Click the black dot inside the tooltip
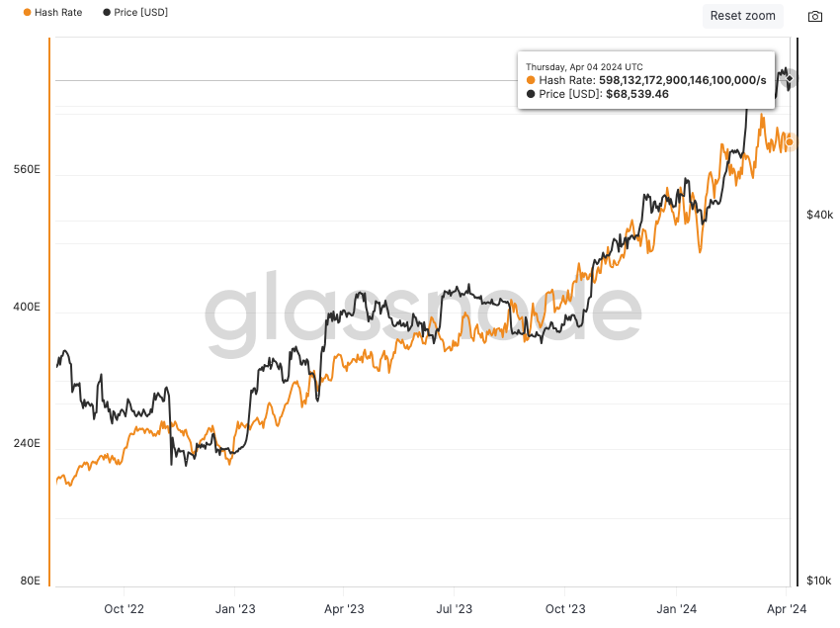Screen dimensions: 840x628 [x=532, y=94]
